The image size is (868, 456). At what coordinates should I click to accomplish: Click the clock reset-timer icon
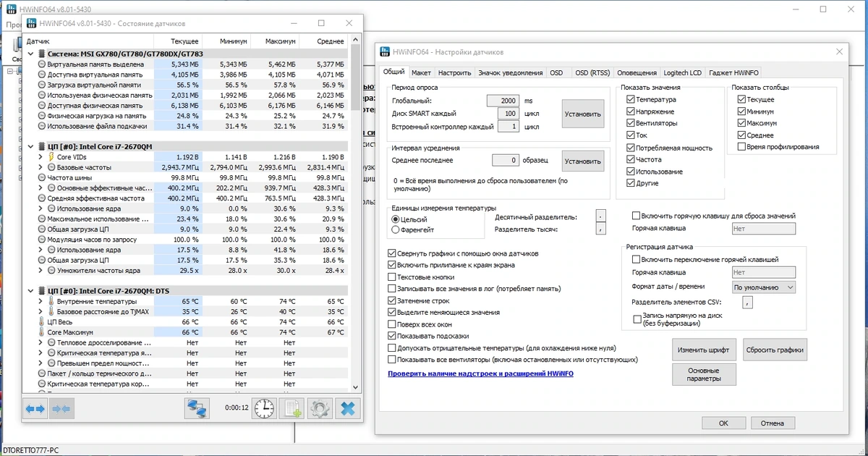click(x=264, y=409)
